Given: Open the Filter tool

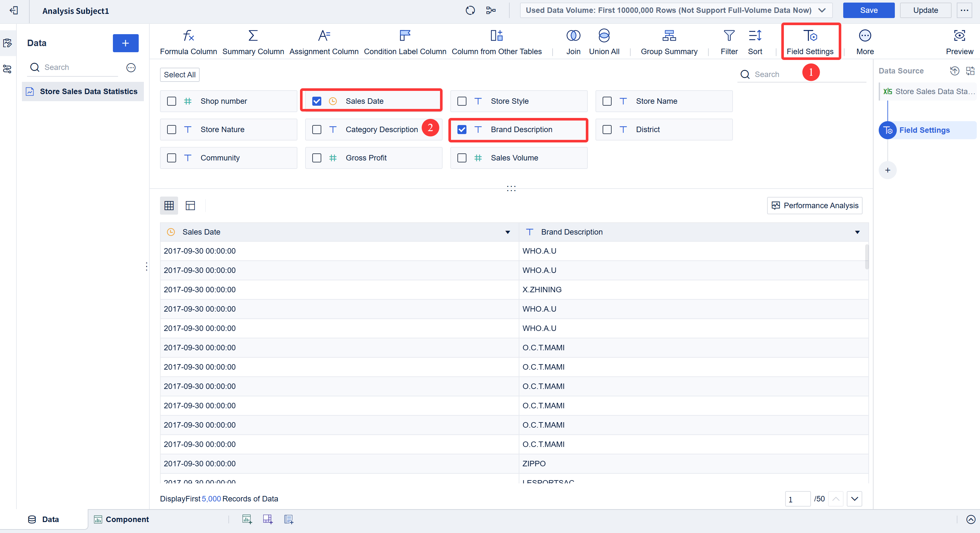Looking at the screenshot, I should tap(728, 36).
